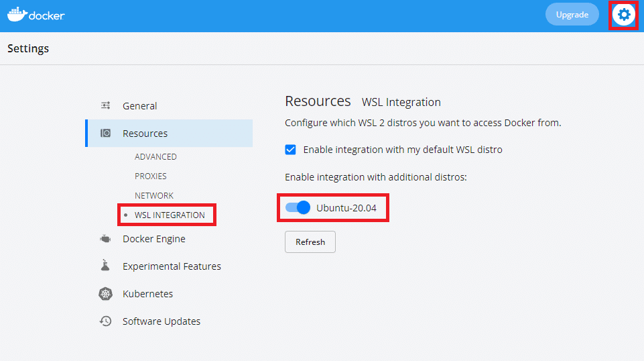Screen dimensions: 644x361
Task: Click the Experimental Features flask icon
Action: click(x=106, y=266)
